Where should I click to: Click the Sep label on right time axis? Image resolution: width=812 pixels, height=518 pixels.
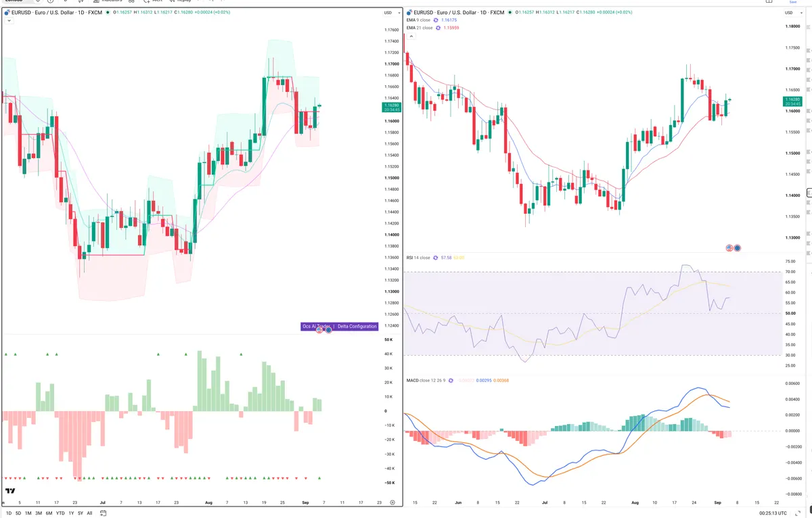point(717,503)
